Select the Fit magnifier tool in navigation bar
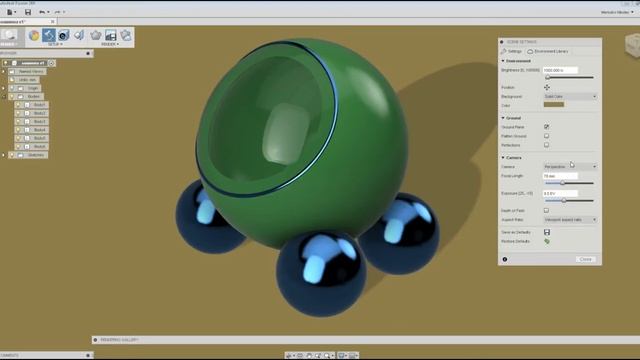 pos(328,356)
